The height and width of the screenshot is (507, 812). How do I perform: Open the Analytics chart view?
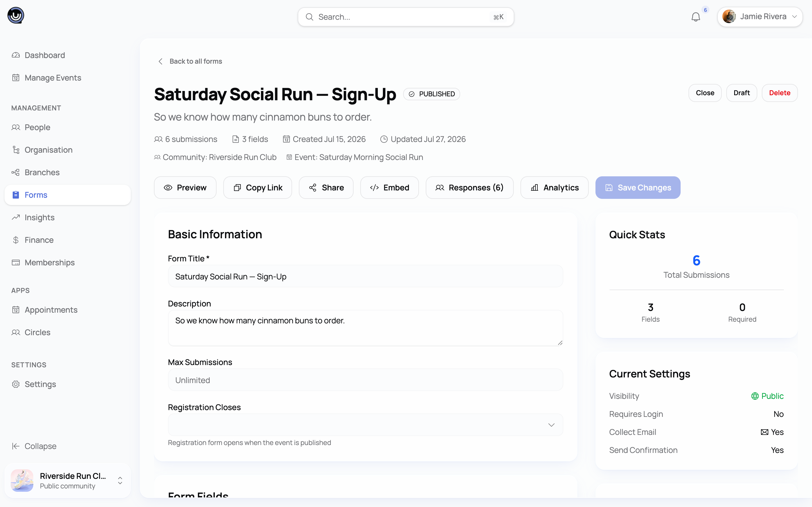click(x=554, y=187)
